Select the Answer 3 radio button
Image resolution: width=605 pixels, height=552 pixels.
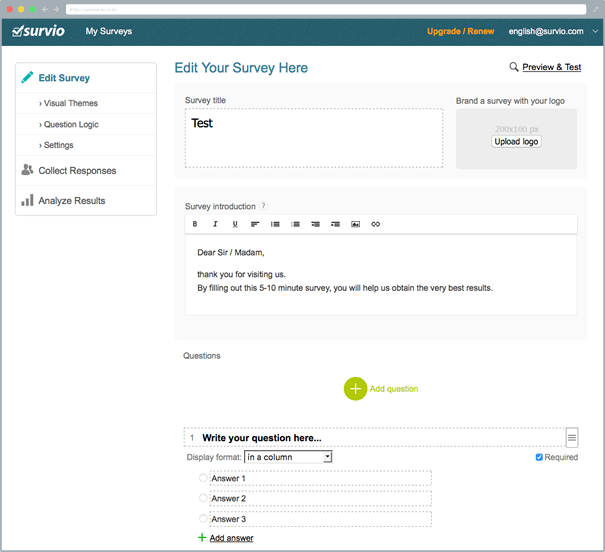pyautogui.click(x=203, y=518)
